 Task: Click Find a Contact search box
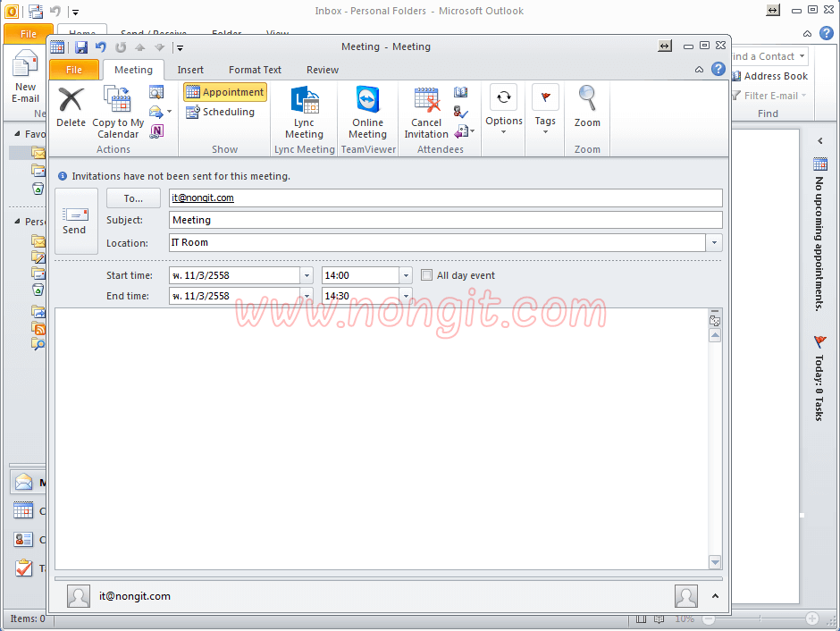769,56
